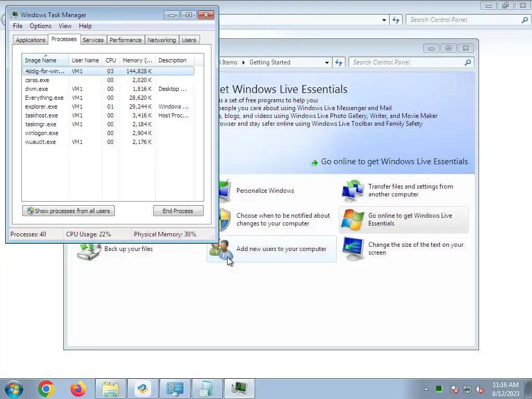Switch to the Services tab
The image size is (532, 399).
[93, 40]
